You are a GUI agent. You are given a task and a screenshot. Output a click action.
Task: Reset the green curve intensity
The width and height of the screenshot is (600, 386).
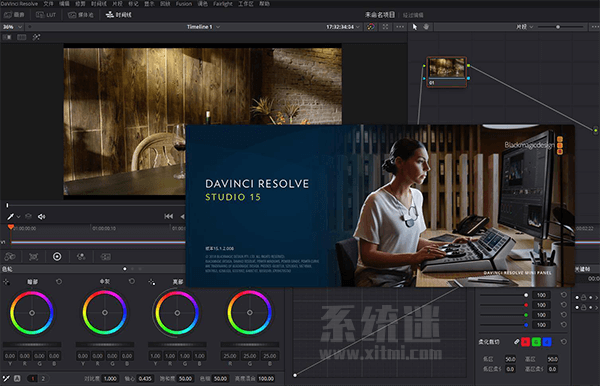coord(564,315)
